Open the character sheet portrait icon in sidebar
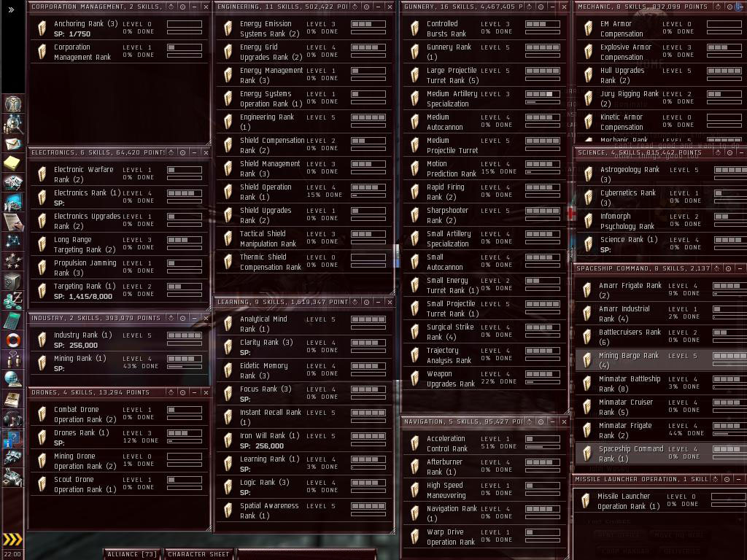This screenshot has height=560, width=747. click(x=13, y=104)
